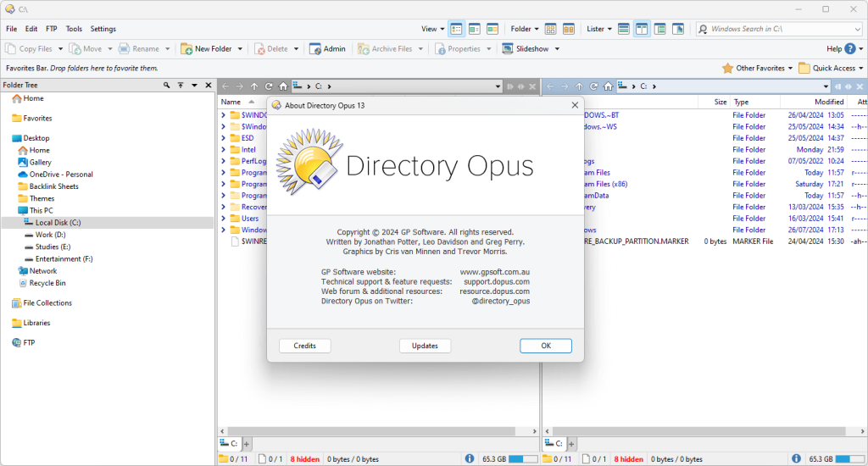This screenshot has width=868, height=466.
Task: Refresh the right file pane
Action: click(x=593, y=86)
